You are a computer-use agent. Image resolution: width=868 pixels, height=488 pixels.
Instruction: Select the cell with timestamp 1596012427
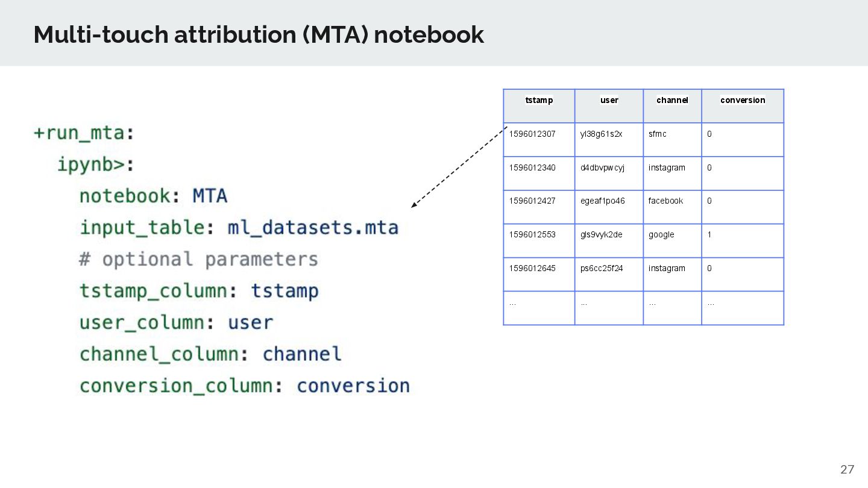click(x=539, y=207)
